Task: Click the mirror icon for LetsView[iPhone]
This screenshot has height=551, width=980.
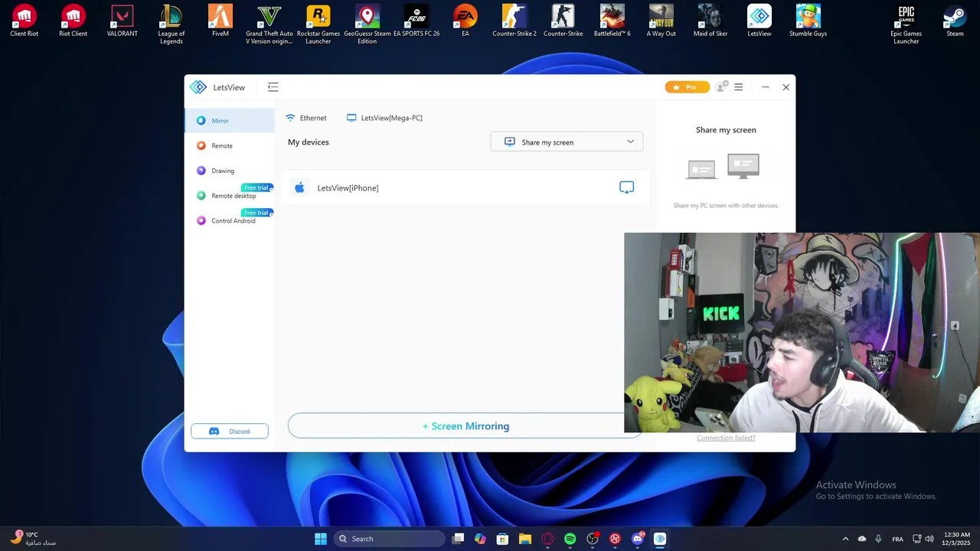Action: click(626, 187)
